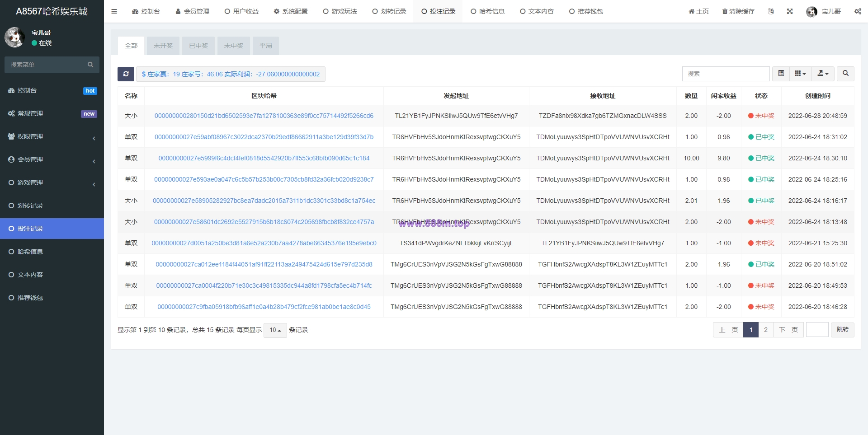The height and width of the screenshot is (435, 868).
Task: Select 投注记录 in the left sidebar
Action: point(52,229)
